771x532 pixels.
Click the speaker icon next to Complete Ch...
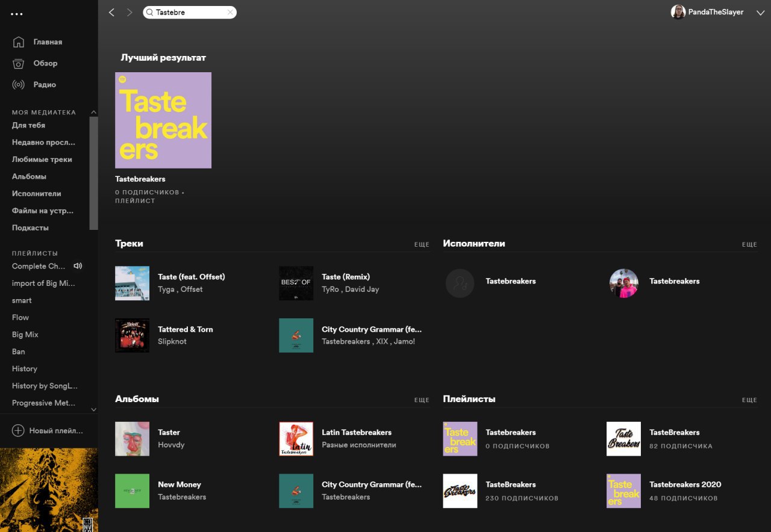78,266
